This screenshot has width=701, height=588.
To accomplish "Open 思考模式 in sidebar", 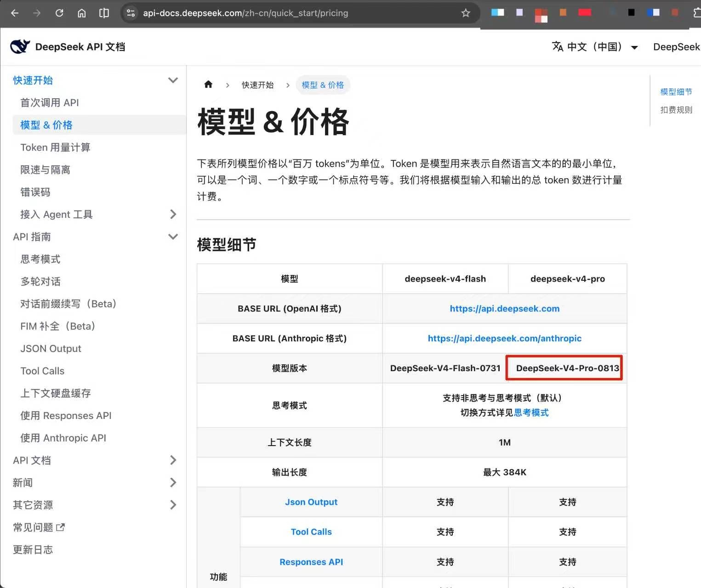I will point(40,259).
